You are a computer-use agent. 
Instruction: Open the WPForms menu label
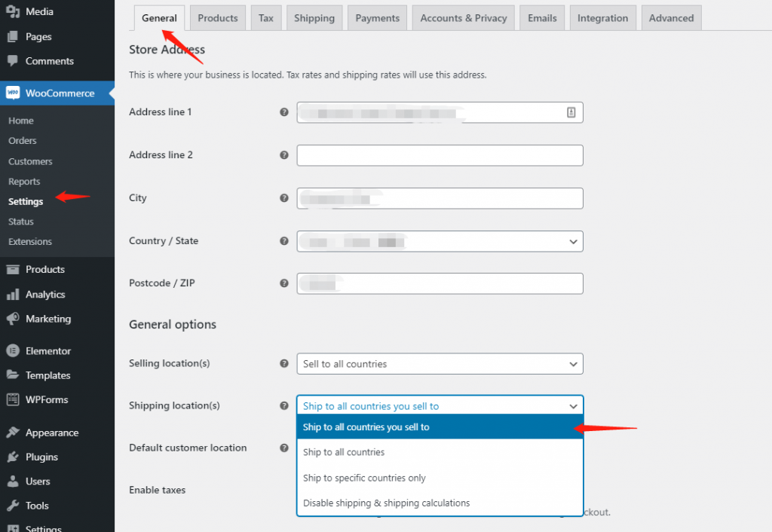pyautogui.click(x=47, y=399)
